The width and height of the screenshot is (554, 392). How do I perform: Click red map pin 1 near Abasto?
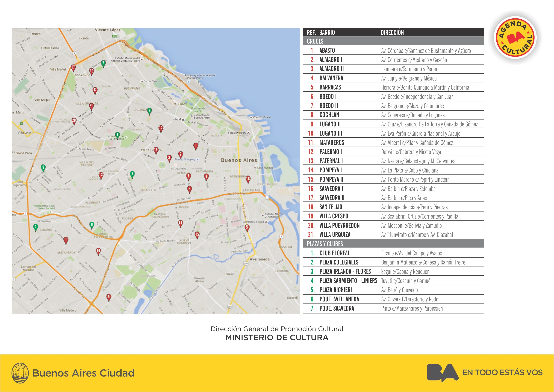(196, 146)
